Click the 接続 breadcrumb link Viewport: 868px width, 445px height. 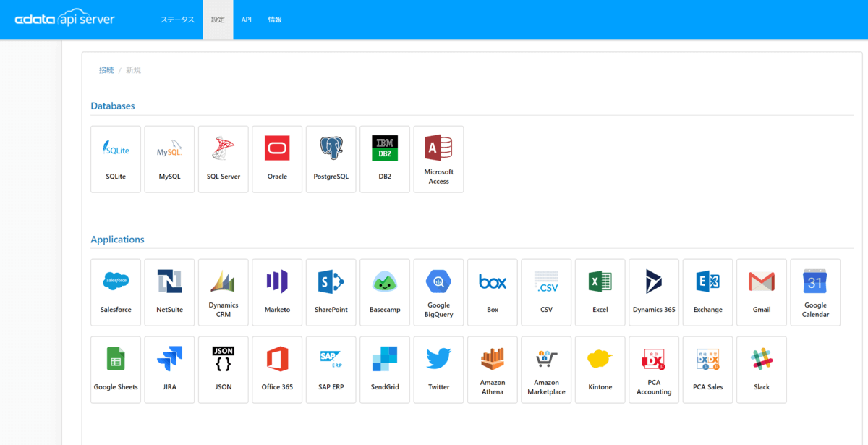[106, 70]
